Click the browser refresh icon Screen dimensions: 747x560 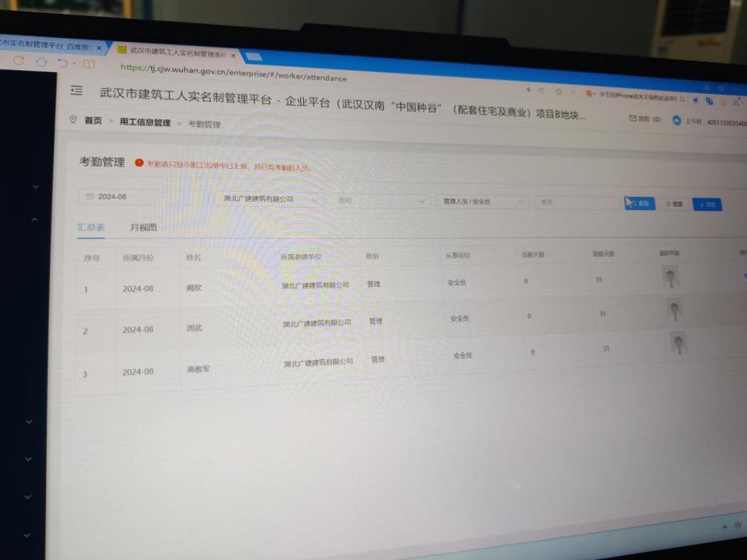coord(19,61)
